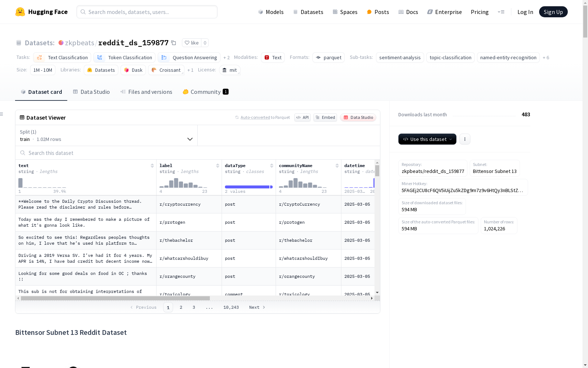588x368 pixels.
Task: Expand Use this dataset dropdown
Action: (x=427, y=139)
